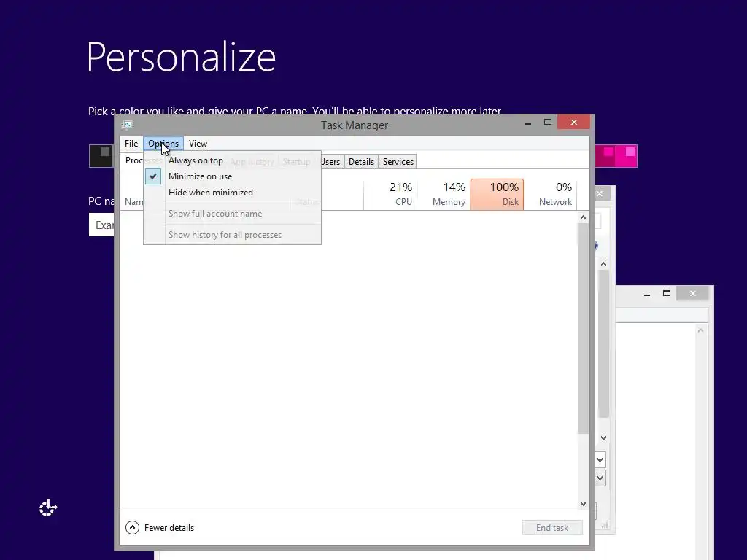747x560 pixels.
Task: Click the middle background window scroll down arrow
Action: coord(603,438)
